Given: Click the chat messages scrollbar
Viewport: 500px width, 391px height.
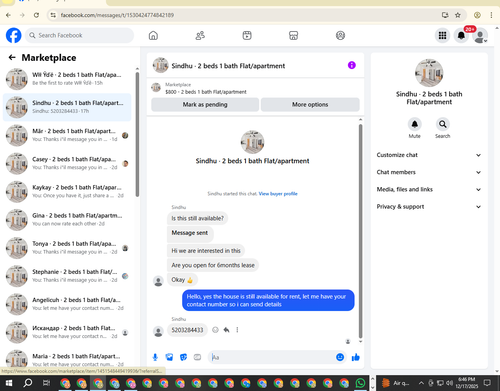Looking at the screenshot, I should coord(360,231).
